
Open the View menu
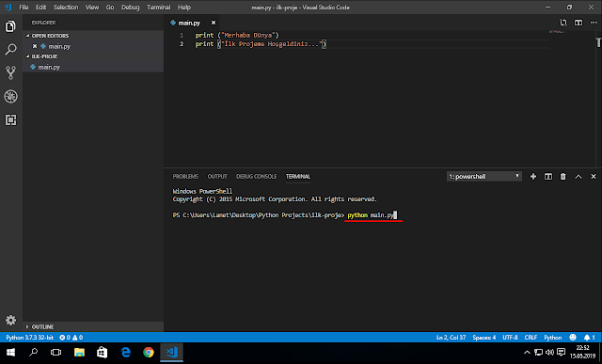[x=92, y=7]
